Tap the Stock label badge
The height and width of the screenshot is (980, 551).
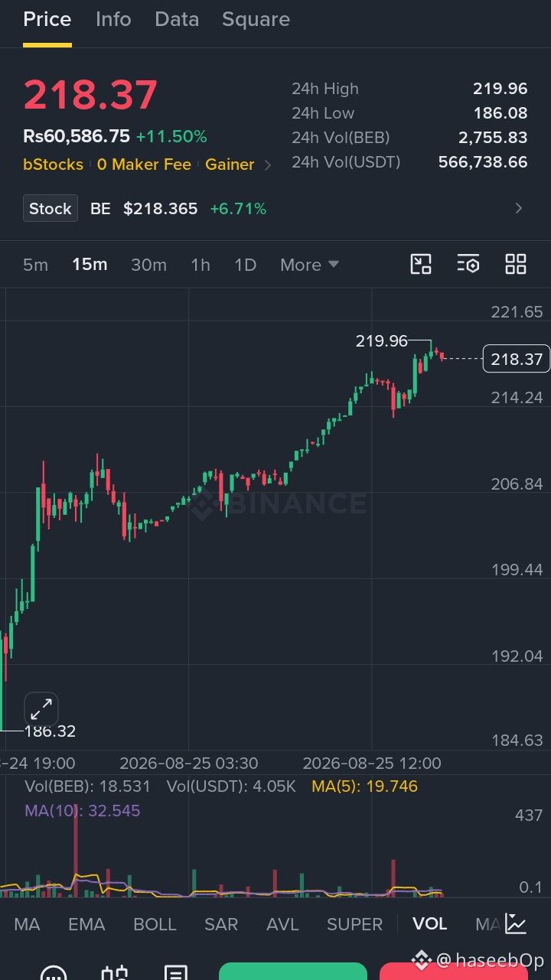click(x=51, y=208)
